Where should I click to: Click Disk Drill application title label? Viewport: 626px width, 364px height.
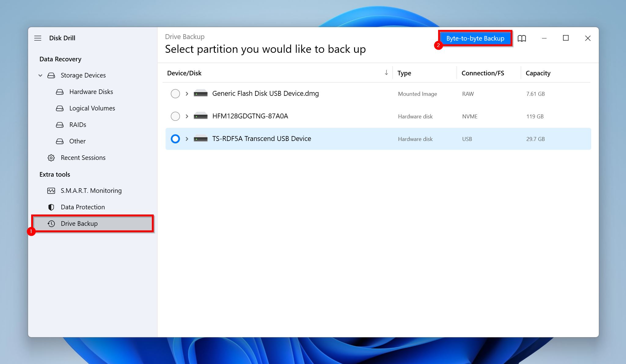point(62,38)
